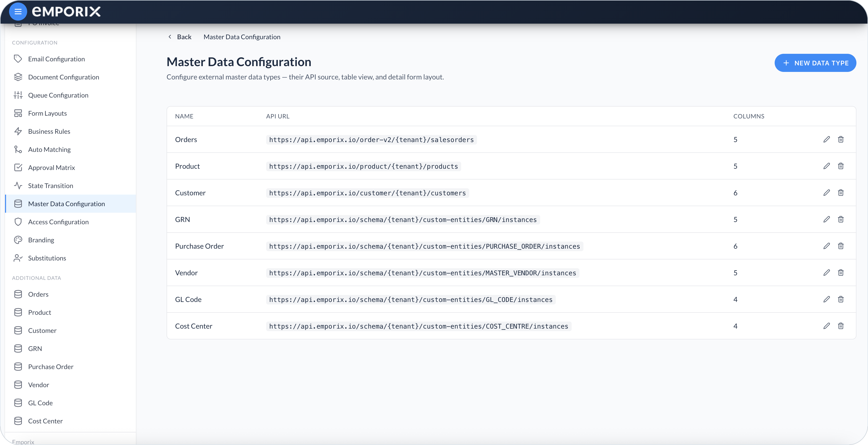
Task: Select Auto Matching in sidebar
Action: click(x=70, y=149)
